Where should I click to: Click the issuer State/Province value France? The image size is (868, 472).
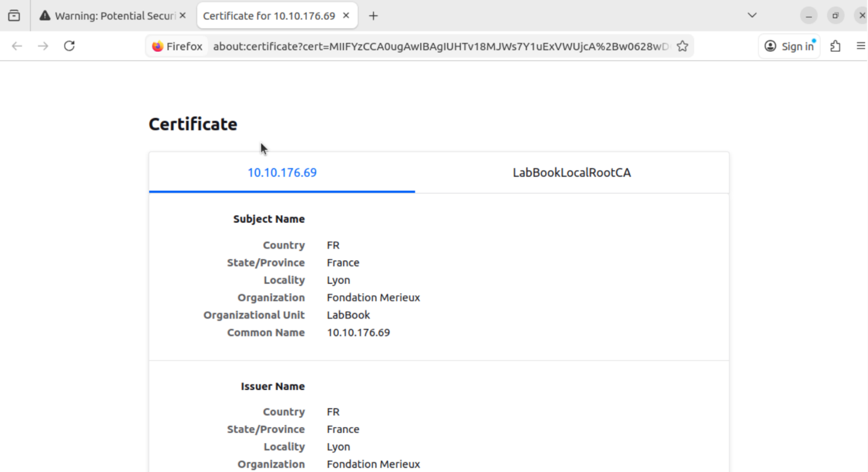[343, 429]
